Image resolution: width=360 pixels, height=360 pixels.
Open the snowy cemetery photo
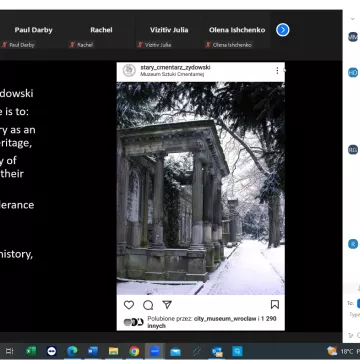click(x=201, y=188)
